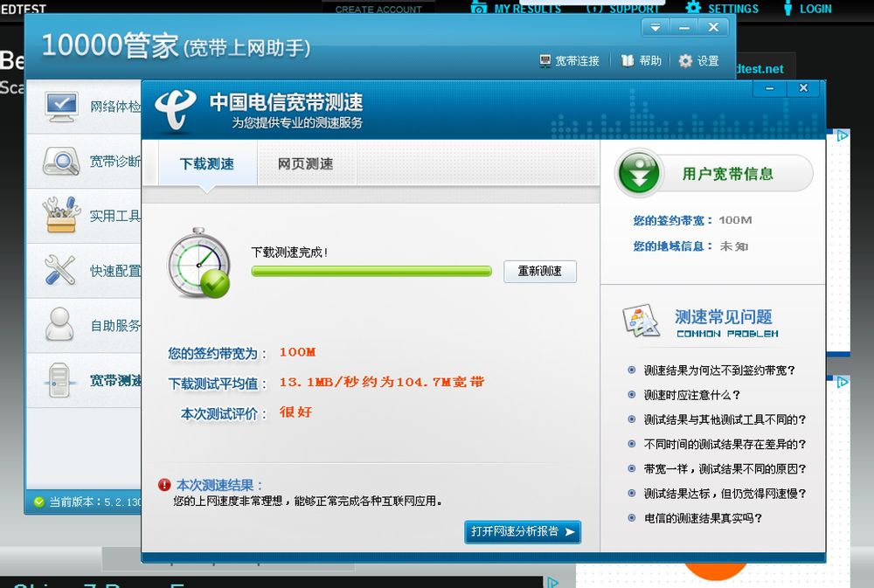Click the 13.1MB/秒 download average value
The height and width of the screenshot is (588, 874).
pos(382,383)
